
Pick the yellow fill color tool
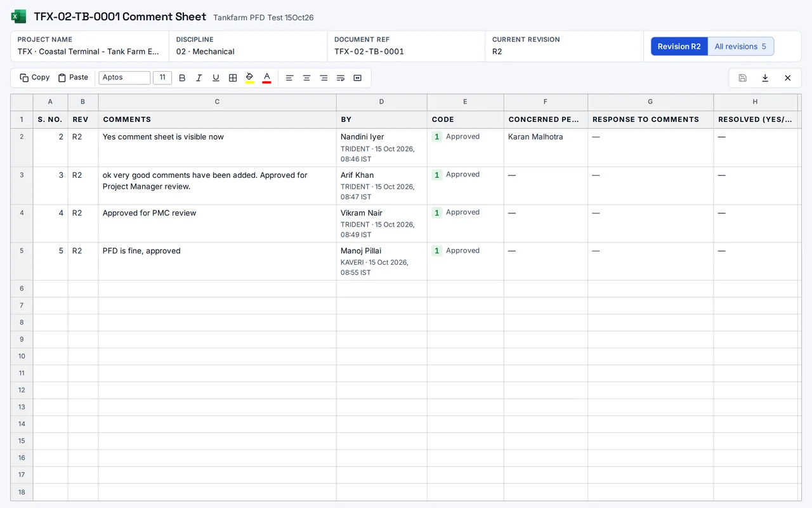point(250,77)
